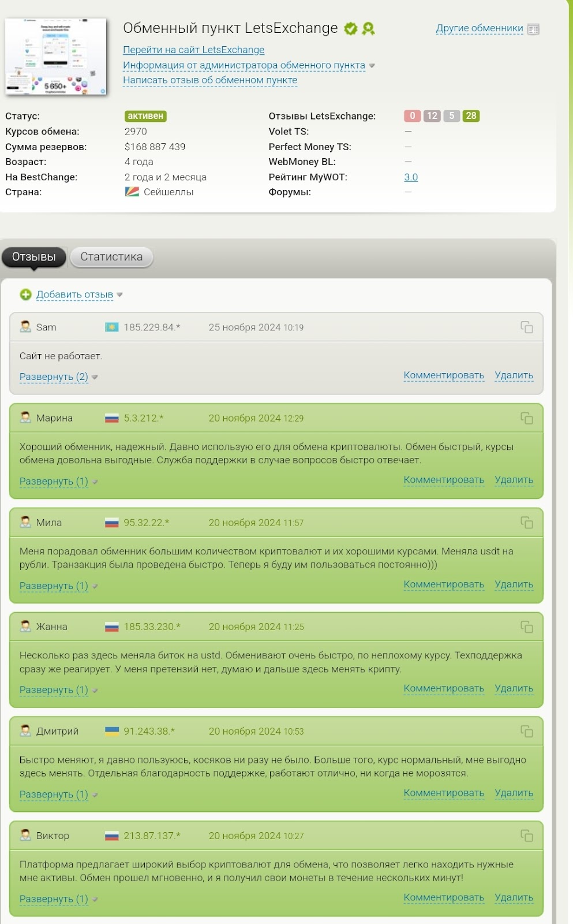Expand 'Развернуть (1)' under Жанна's review
The image size is (573, 924).
(54, 690)
